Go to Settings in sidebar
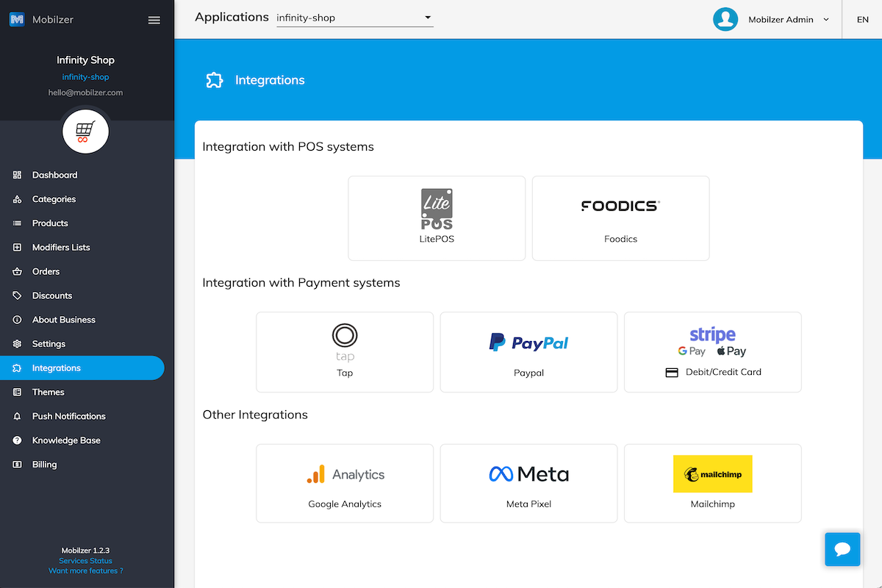 pyautogui.click(x=82, y=344)
